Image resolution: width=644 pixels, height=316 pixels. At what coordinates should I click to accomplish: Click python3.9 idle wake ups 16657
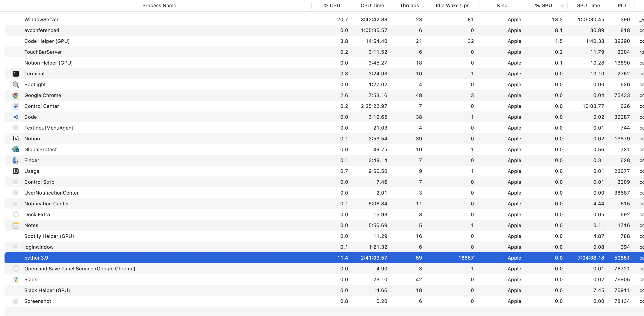tap(466, 258)
